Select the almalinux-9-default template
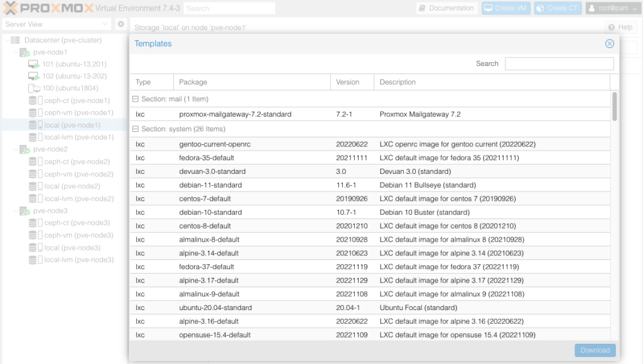The width and height of the screenshot is (643, 364). coord(370,294)
